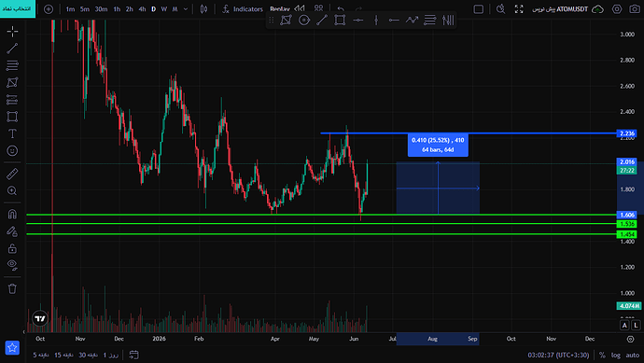This screenshot has height=363, width=644.
Task: Select the ruler measure tool
Action: click(12, 174)
